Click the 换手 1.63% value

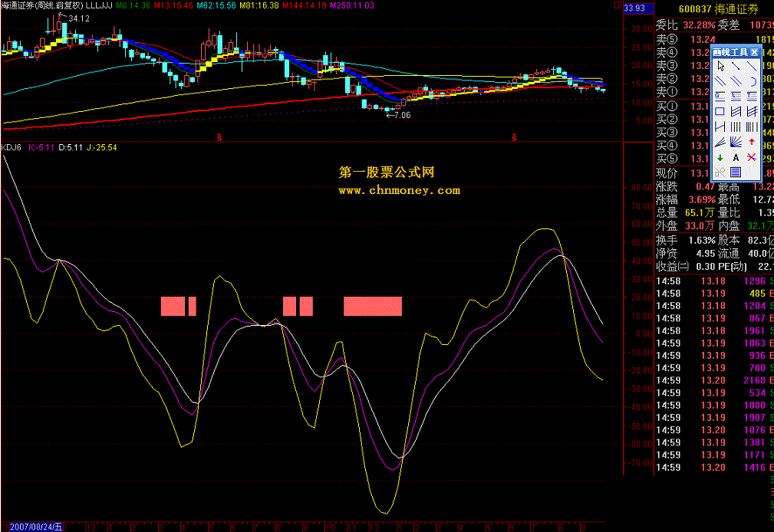pyautogui.click(x=702, y=241)
